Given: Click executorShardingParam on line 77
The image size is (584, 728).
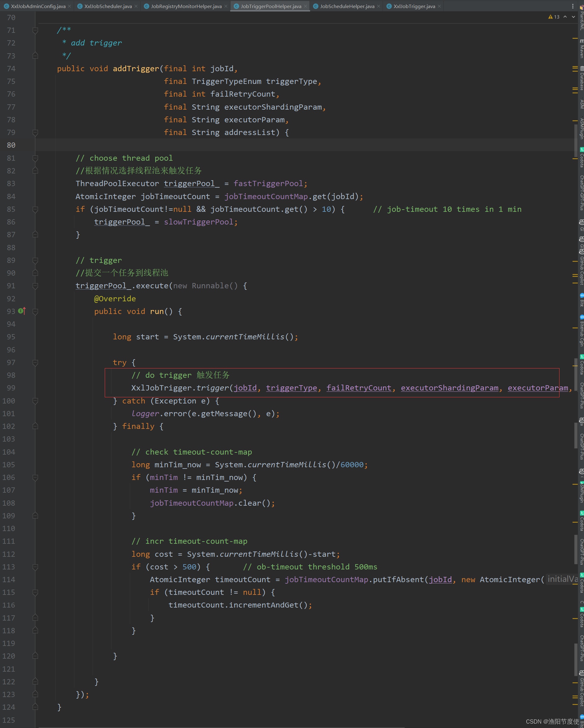Looking at the screenshot, I should click(273, 107).
